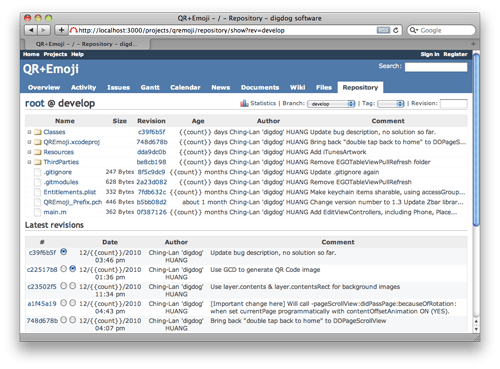Viewport: 500px width, 369px height.
Task: Click the Resources folder icon
Action: point(38,152)
